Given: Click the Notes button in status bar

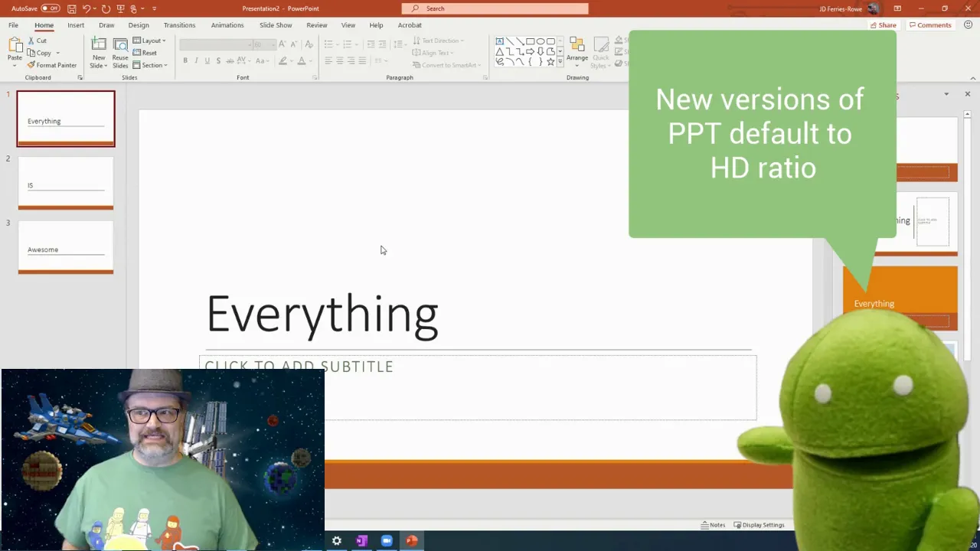Looking at the screenshot, I should tap(713, 525).
